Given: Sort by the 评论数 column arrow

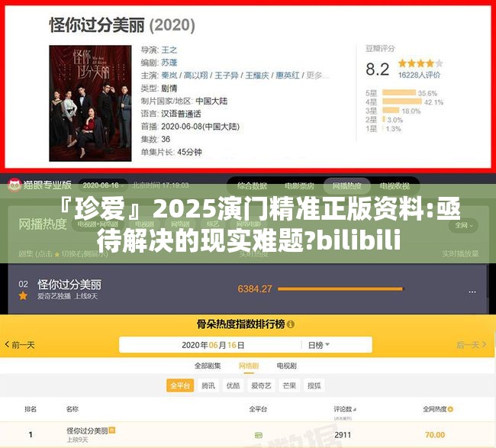Looking at the screenshot, I should coord(355,410).
